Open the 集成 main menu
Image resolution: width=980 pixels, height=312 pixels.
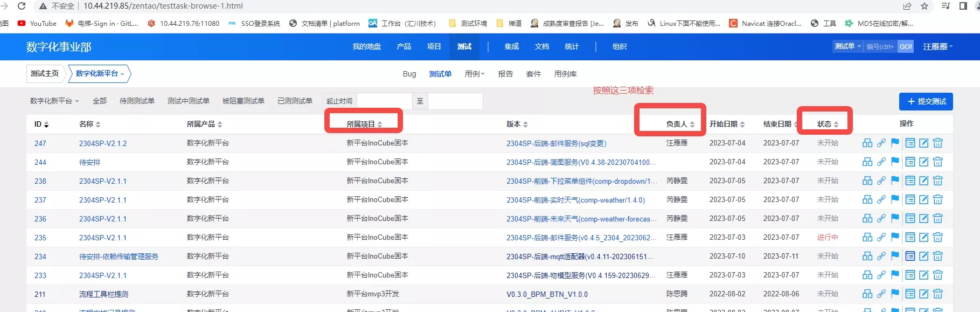[x=512, y=47]
